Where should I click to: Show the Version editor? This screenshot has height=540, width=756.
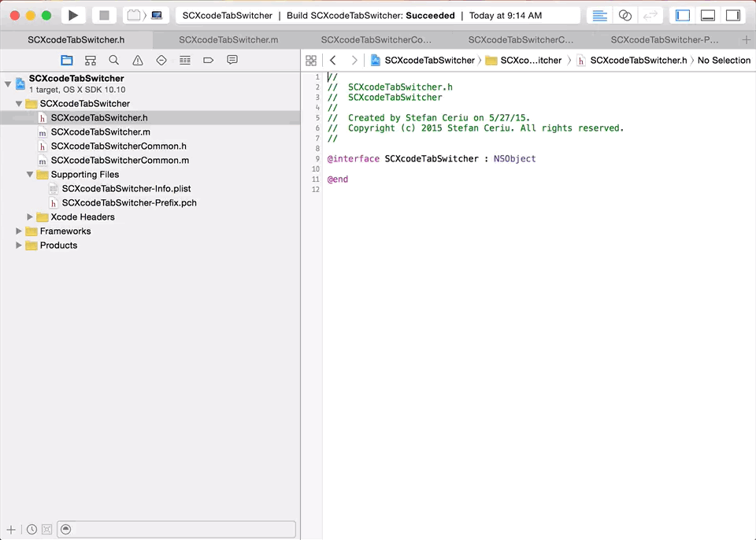point(650,16)
